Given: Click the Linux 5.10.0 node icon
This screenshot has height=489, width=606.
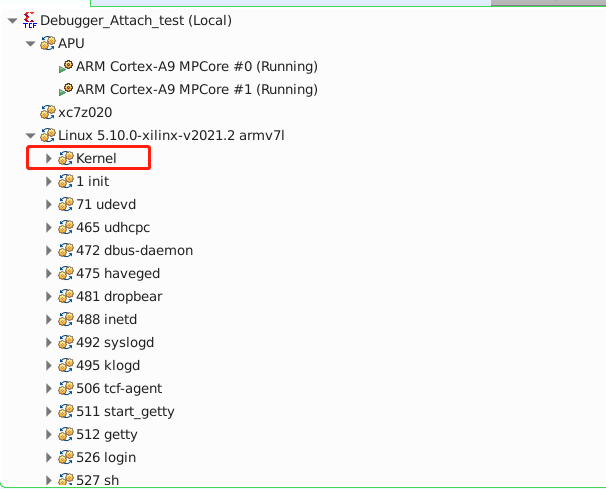Looking at the screenshot, I should click(x=48, y=135).
